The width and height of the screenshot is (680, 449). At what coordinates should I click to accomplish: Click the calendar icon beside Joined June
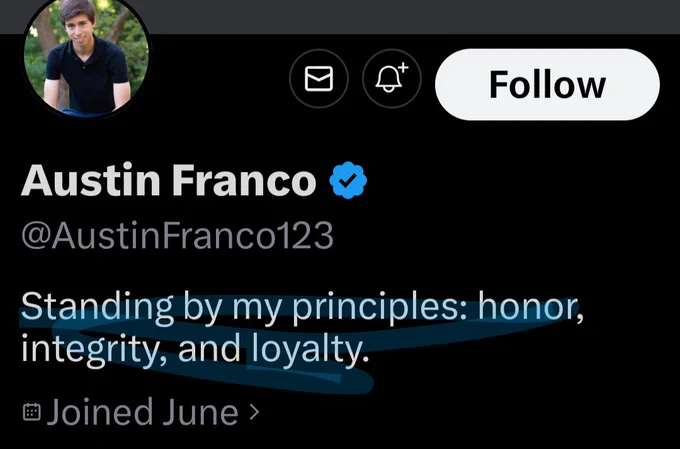pos(32,412)
